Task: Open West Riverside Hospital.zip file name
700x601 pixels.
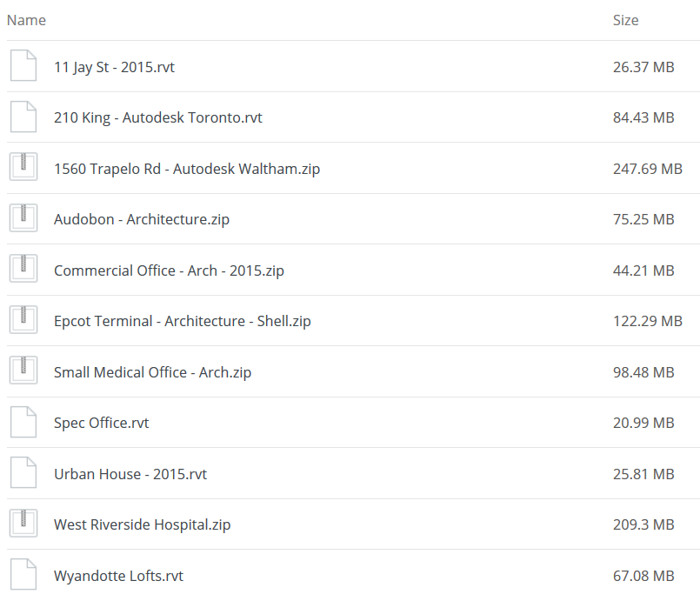Action: pos(142,524)
